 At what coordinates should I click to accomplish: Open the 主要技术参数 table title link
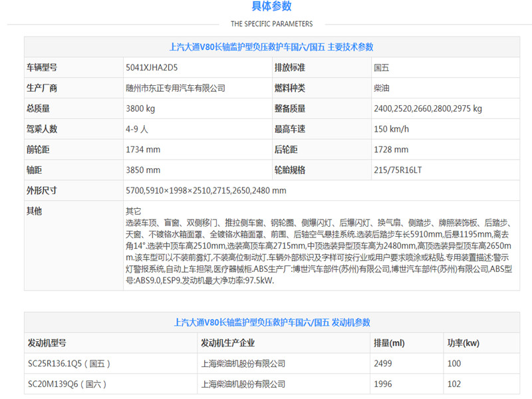pyautogui.click(x=271, y=47)
